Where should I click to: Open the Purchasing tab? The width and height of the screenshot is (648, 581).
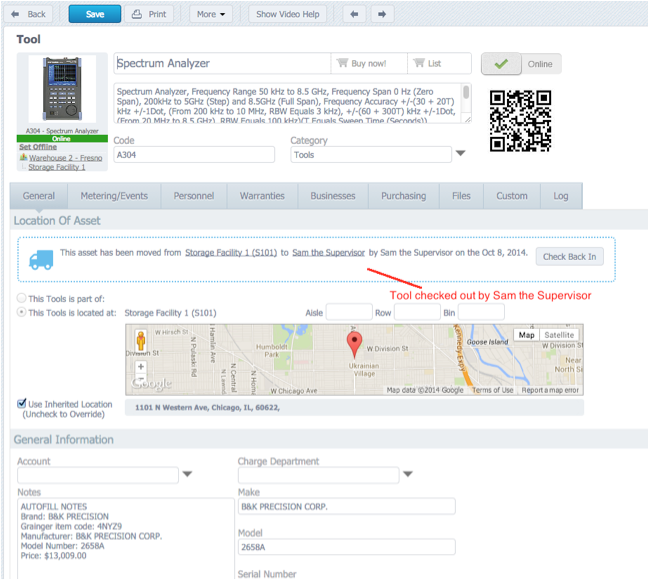403,196
